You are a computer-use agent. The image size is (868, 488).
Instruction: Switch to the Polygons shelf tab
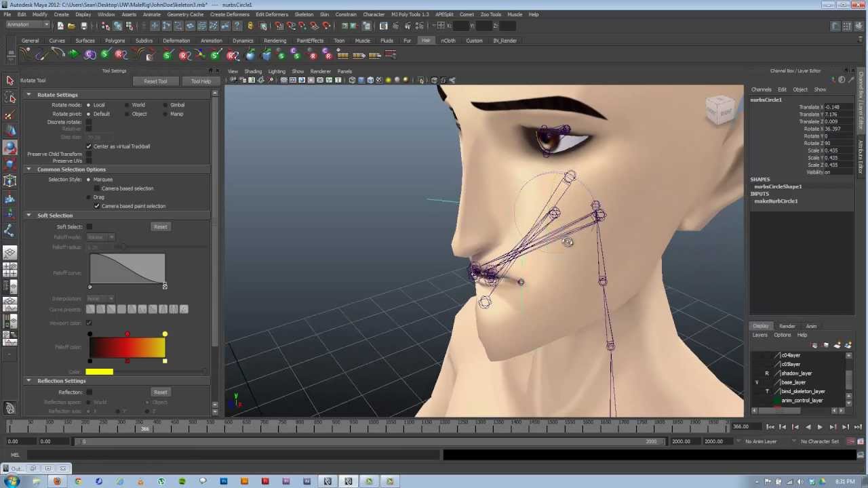pyautogui.click(x=115, y=41)
